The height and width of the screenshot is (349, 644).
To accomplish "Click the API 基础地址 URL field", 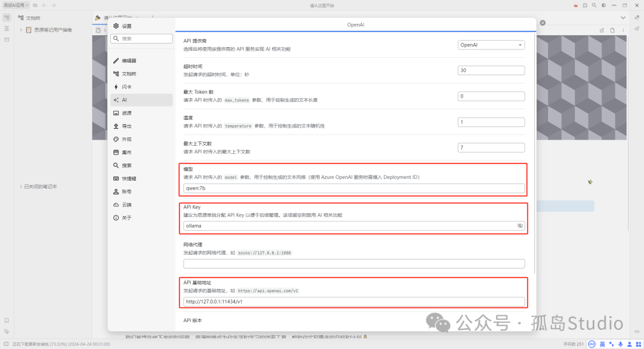I will (354, 301).
